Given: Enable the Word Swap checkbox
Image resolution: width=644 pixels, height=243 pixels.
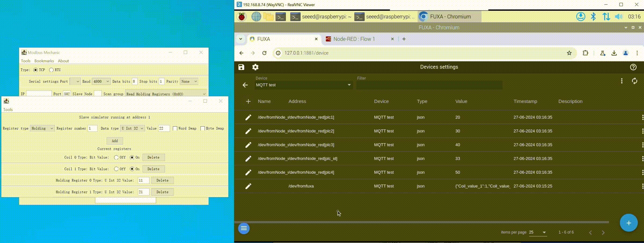Looking at the screenshot, I should pos(175,128).
